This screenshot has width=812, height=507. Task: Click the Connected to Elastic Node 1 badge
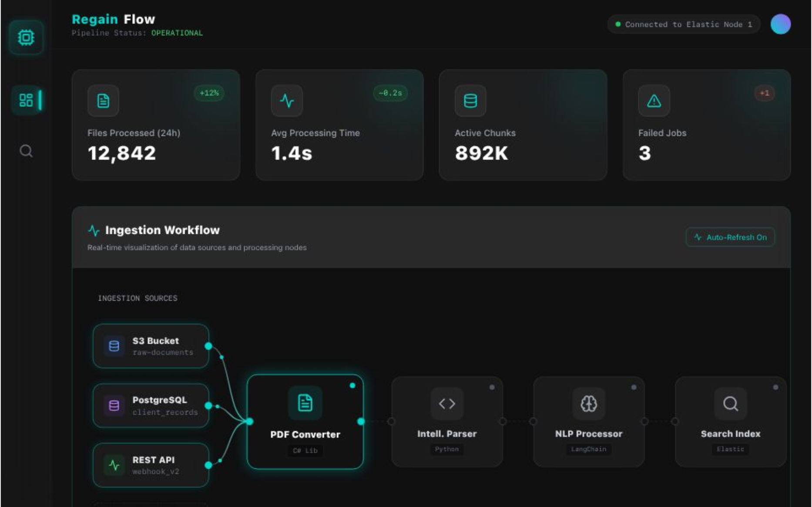tap(684, 24)
